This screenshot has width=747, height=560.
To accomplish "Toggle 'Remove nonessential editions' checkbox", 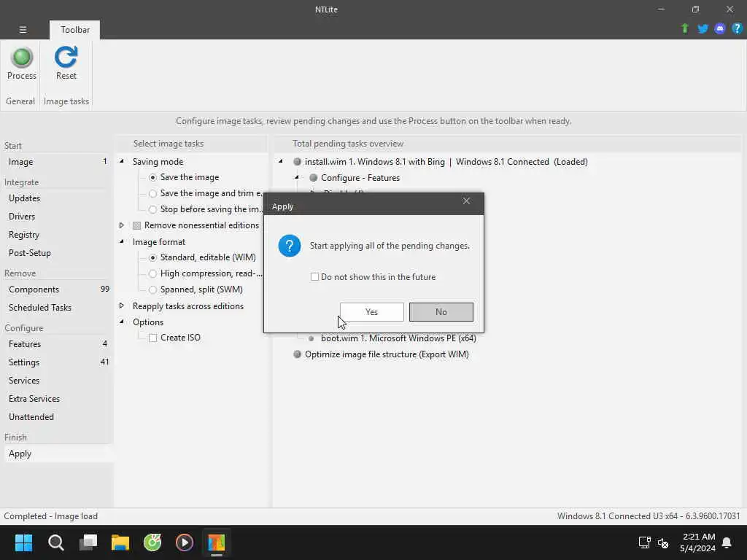I will tap(136, 225).
